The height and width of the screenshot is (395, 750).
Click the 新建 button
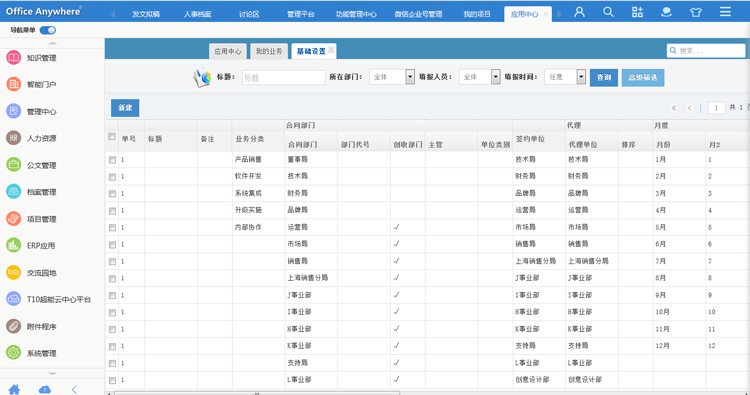(x=125, y=108)
